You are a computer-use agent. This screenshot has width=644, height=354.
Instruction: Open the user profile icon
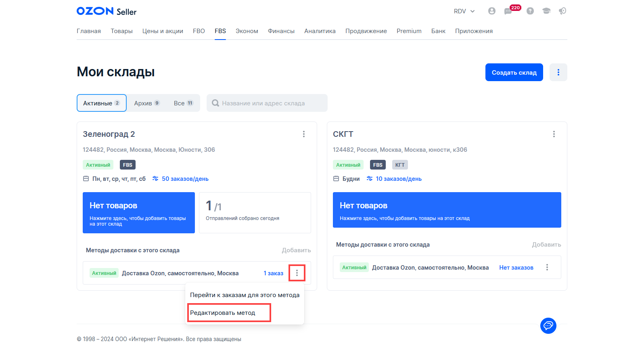(491, 11)
